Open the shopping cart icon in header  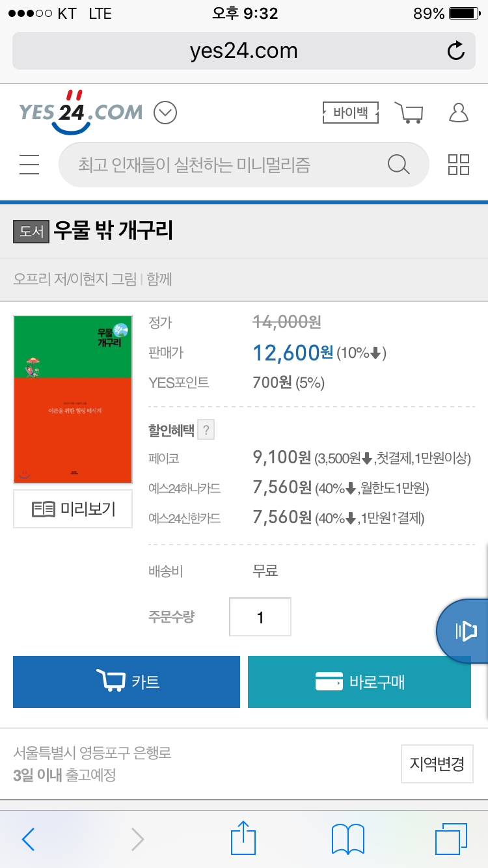pyautogui.click(x=409, y=113)
